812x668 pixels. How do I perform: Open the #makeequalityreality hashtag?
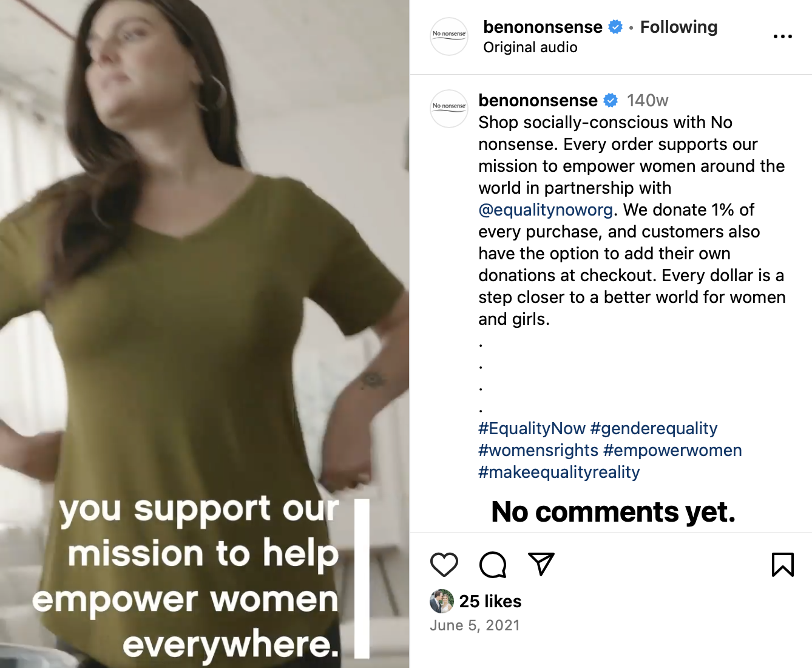click(559, 472)
